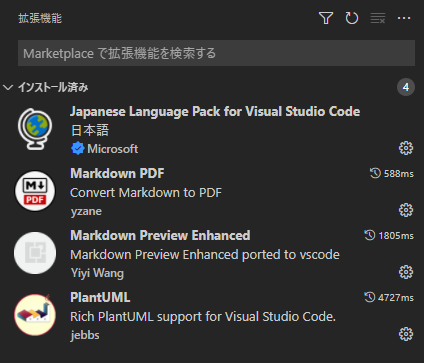Click the Microsoft verified publisher badge
Screen dimensions: 424x363
[x=78, y=148]
